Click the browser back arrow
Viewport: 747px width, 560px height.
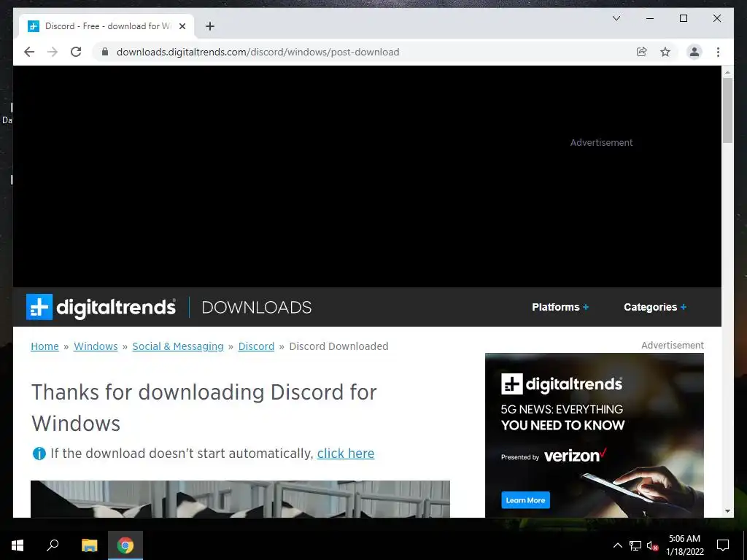pyautogui.click(x=29, y=52)
